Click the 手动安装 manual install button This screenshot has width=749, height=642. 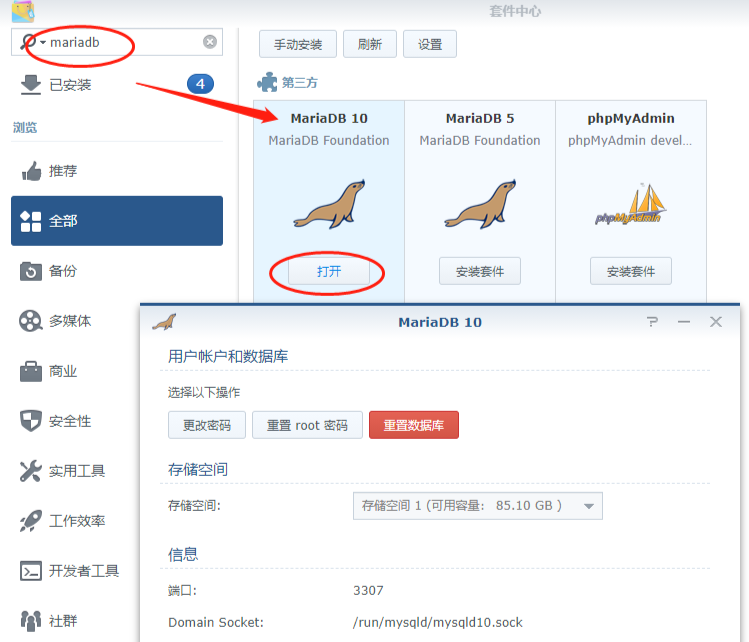[298, 44]
